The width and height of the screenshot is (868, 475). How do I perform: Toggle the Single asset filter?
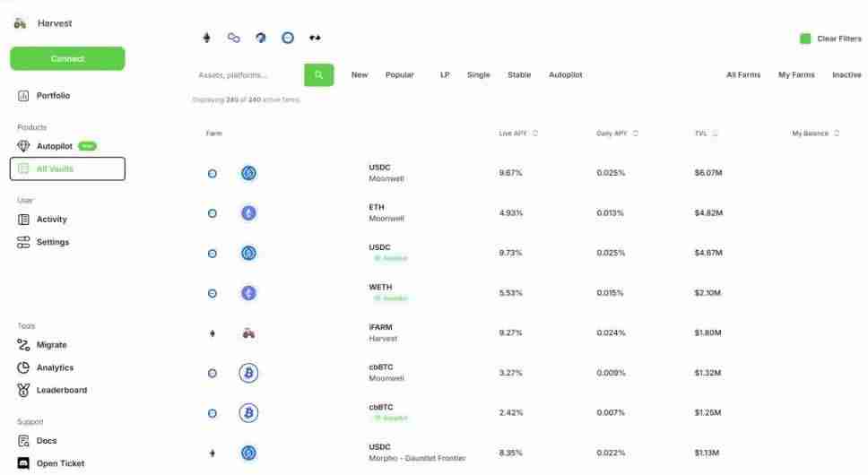(x=478, y=75)
